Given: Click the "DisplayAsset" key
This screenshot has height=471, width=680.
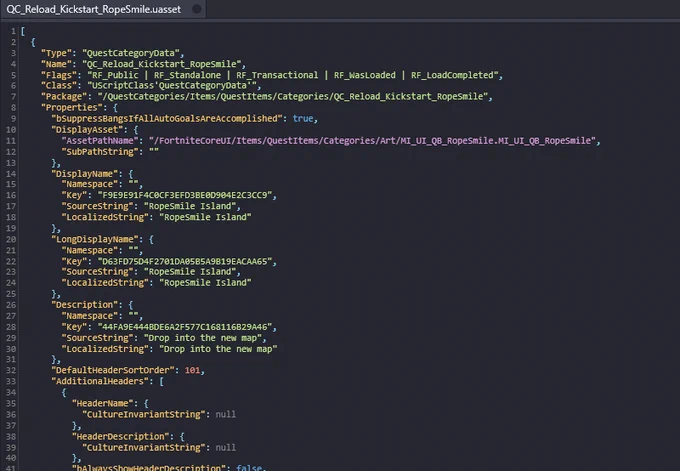Looking at the screenshot, I should 87,130.
